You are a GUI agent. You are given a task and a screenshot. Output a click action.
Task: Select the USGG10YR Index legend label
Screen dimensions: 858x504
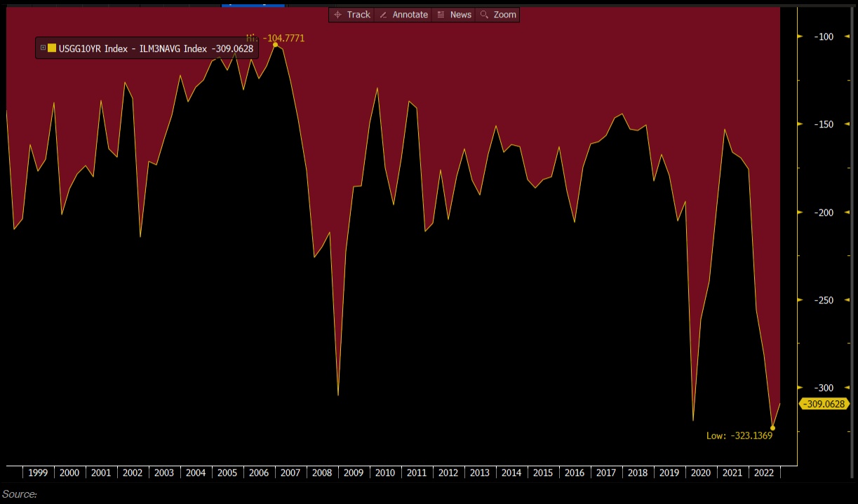coord(93,49)
